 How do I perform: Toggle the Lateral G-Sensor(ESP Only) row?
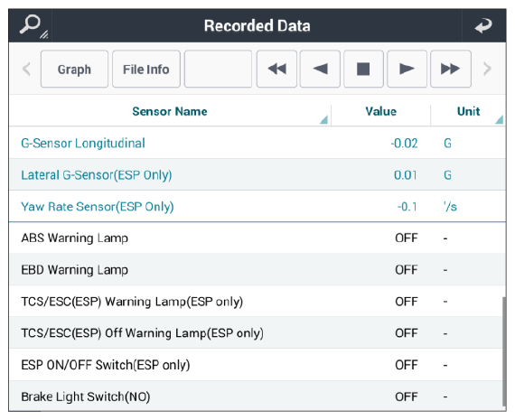tap(257, 174)
